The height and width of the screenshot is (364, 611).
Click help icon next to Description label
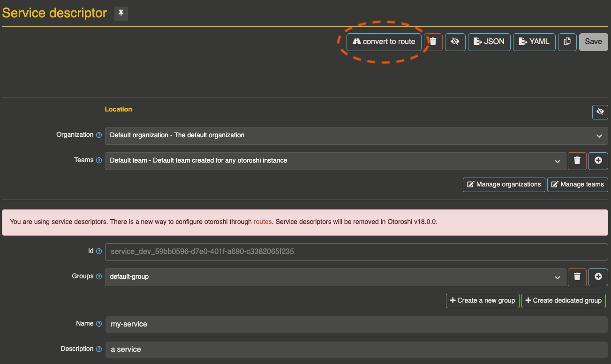coord(99,349)
